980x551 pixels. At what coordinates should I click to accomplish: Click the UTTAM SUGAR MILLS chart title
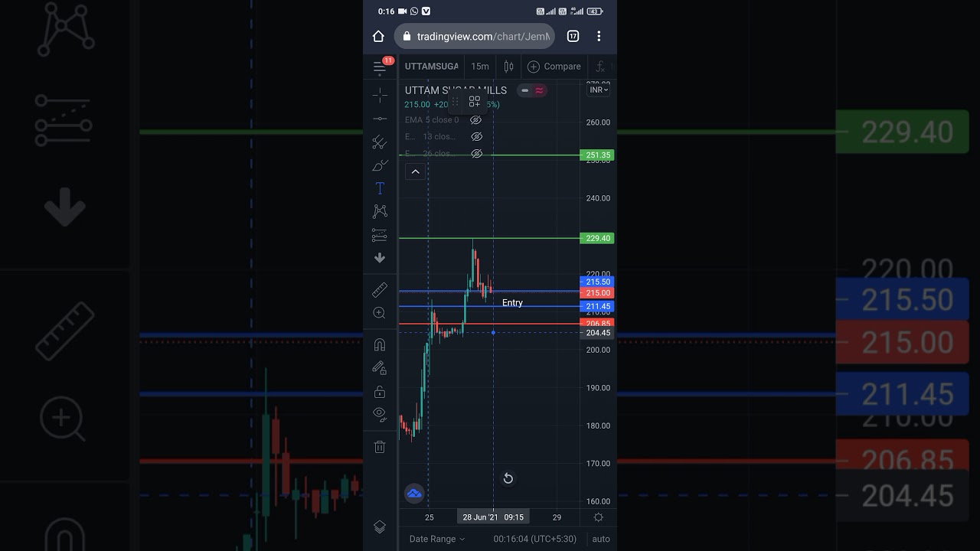tap(456, 90)
